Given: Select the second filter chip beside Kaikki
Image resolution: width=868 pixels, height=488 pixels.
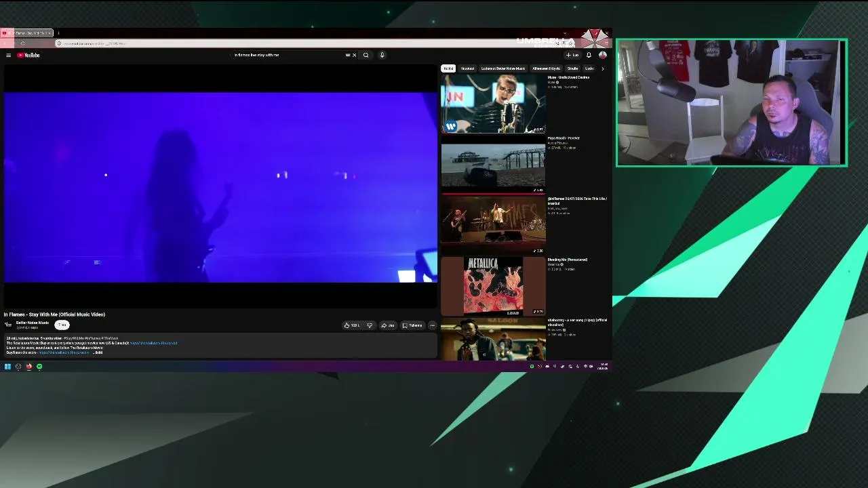Looking at the screenshot, I should click(x=468, y=68).
